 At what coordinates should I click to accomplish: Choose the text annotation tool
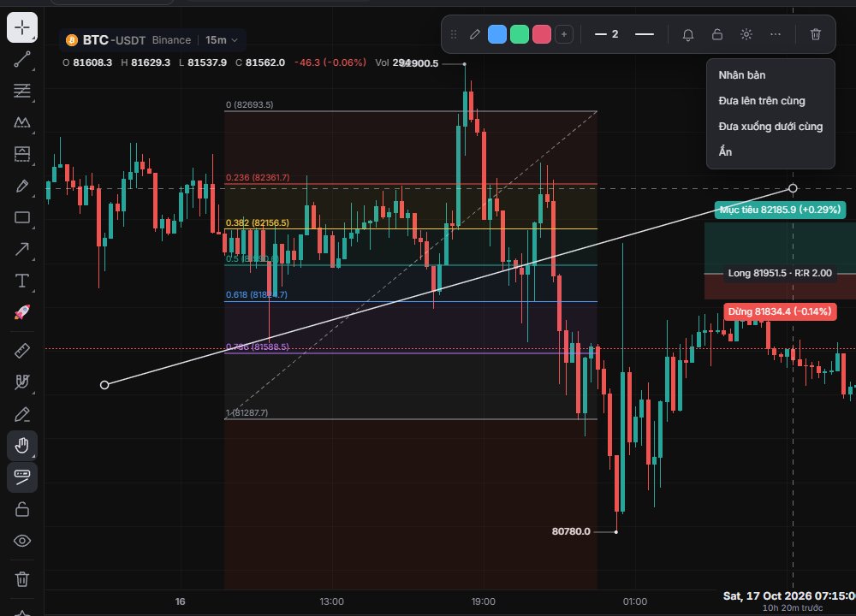(22, 281)
